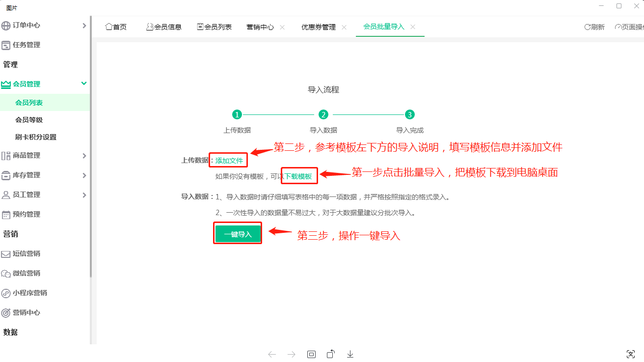
Task: Open the 首页 tab
Action: [x=116, y=27]
